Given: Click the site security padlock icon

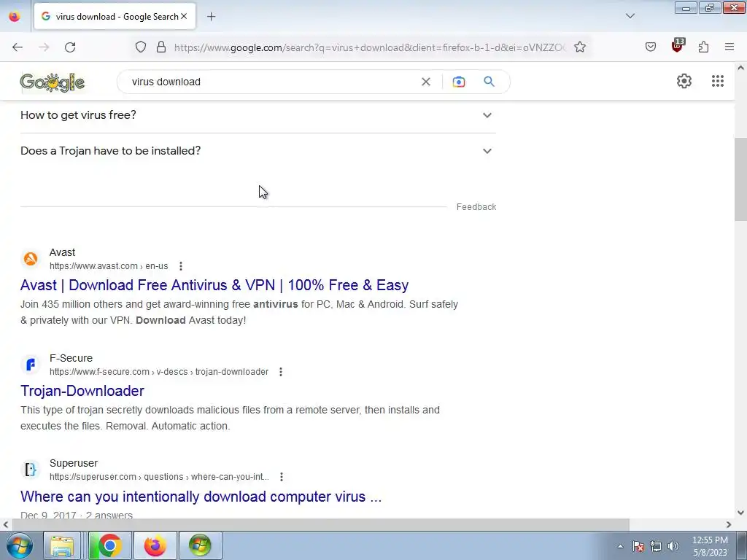Looking at the screenshot, I should (x=161, y=47).
